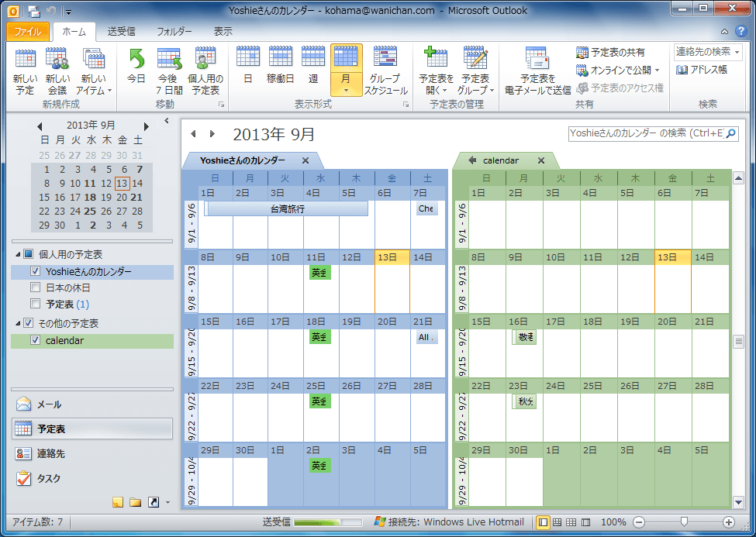Open 連絡先 in the navigation pane
Screen dimensions: 756x537
click(91, 453)
